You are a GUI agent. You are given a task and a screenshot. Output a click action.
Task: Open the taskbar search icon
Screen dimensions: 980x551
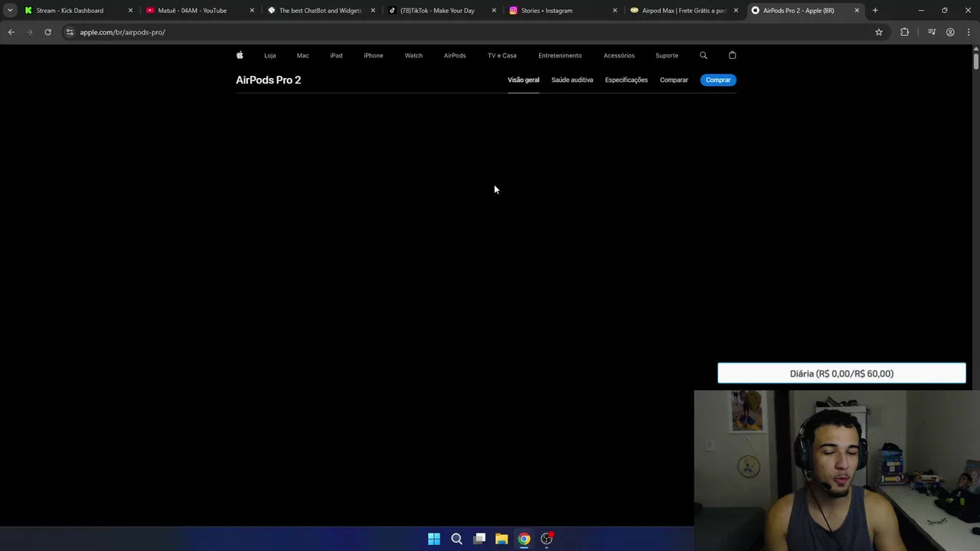pos(457,539)
